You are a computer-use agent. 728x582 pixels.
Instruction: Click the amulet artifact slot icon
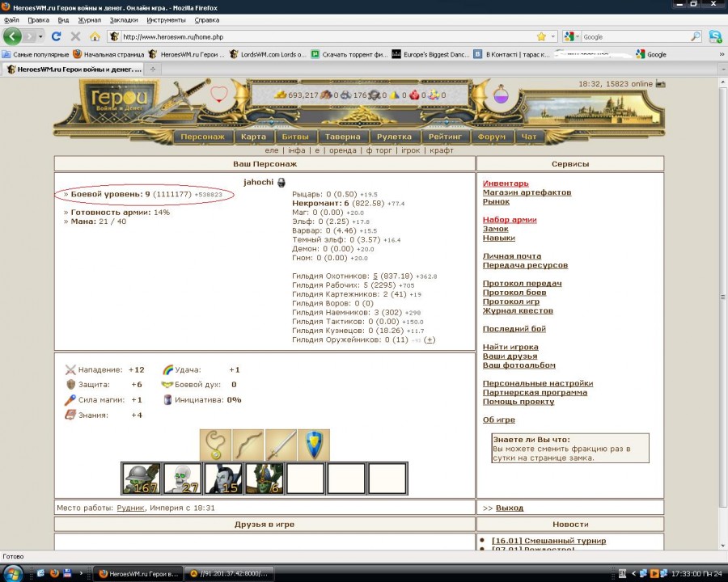click(x=215, y=445)
